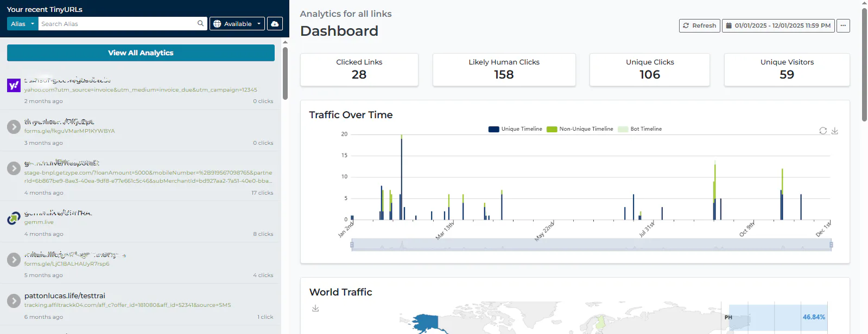Screen dimensions: 868x334
Task: Toggle the Unique Timeline legend series
Action: pos(515,129)
